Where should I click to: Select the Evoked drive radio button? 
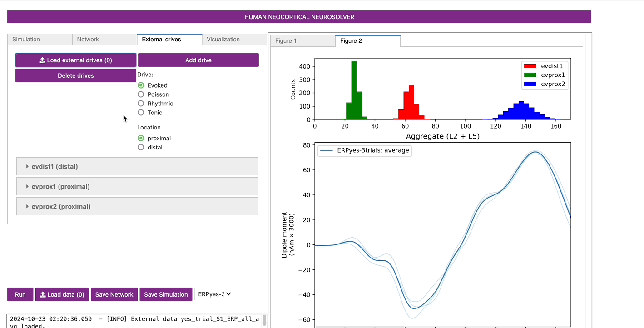coord(141,85)
